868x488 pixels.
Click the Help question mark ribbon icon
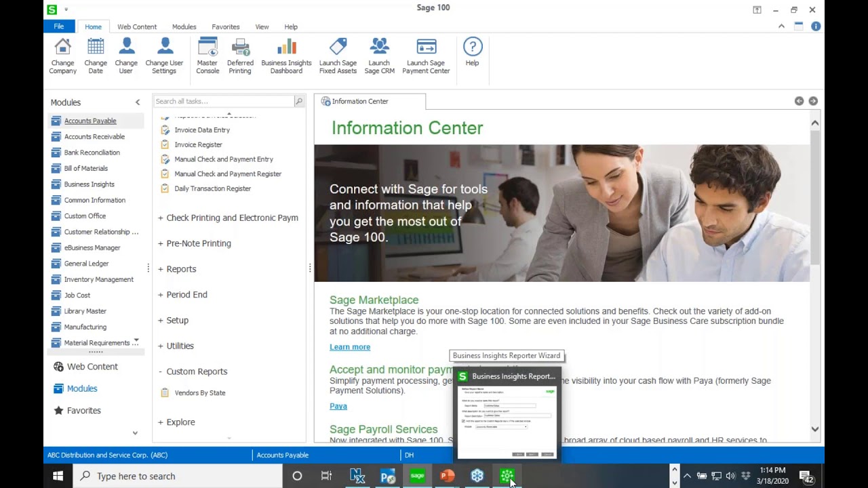472,52
